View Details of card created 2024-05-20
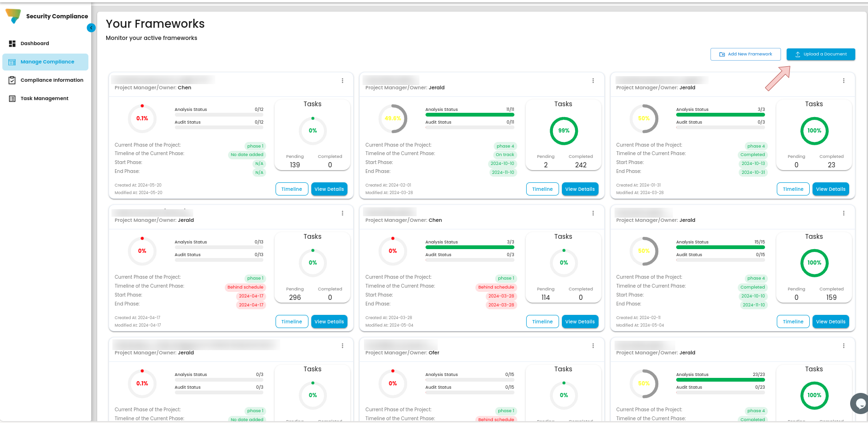 click(x=329, y=189)
